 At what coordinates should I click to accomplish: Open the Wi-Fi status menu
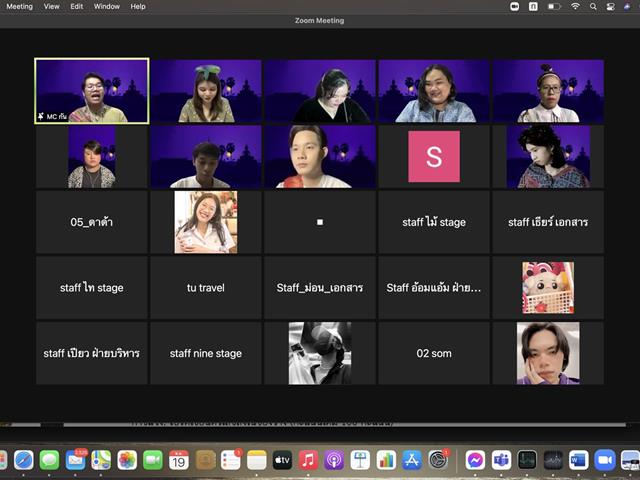coord(575,6)
